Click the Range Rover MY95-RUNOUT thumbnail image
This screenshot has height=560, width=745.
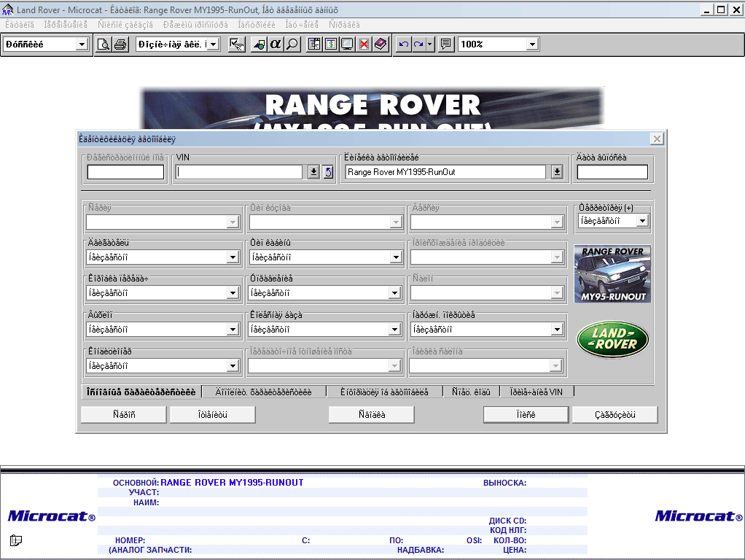coord(612,274)
